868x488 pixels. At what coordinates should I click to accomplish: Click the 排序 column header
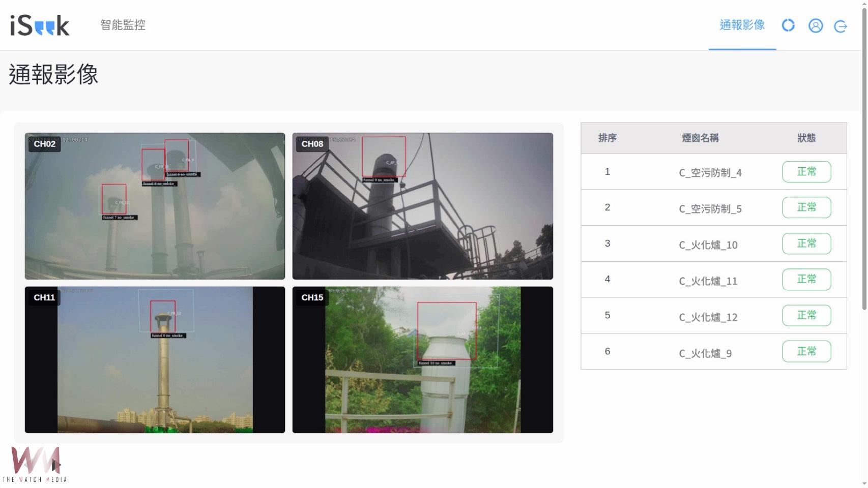point(607,138)
